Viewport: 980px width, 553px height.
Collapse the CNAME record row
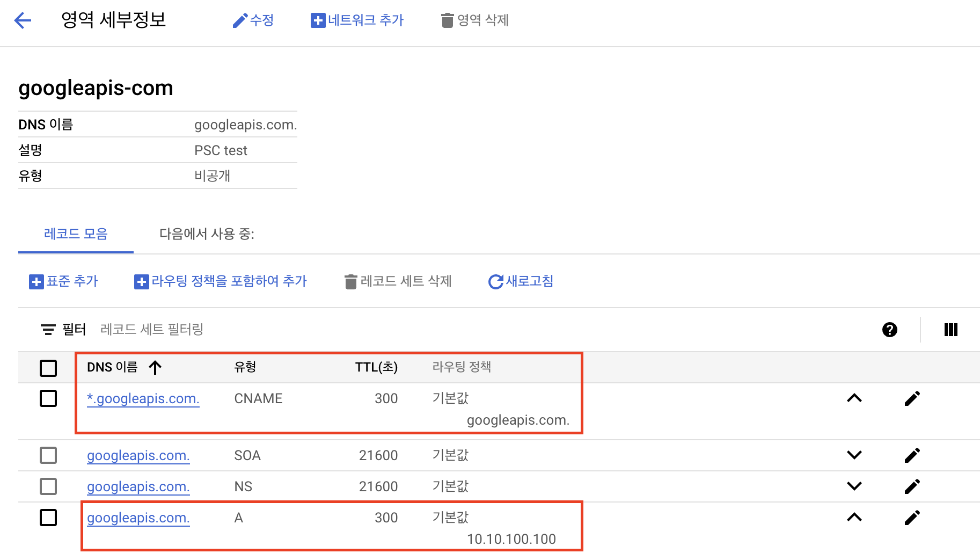pyautogui.click(x=854, y=398)
